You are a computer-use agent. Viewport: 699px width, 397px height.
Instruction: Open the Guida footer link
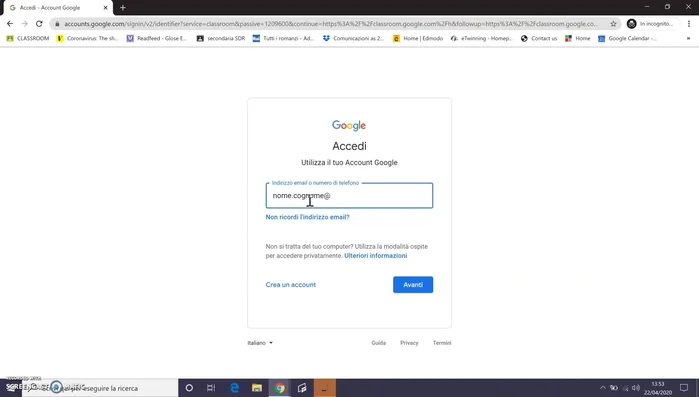coord(378,343)
